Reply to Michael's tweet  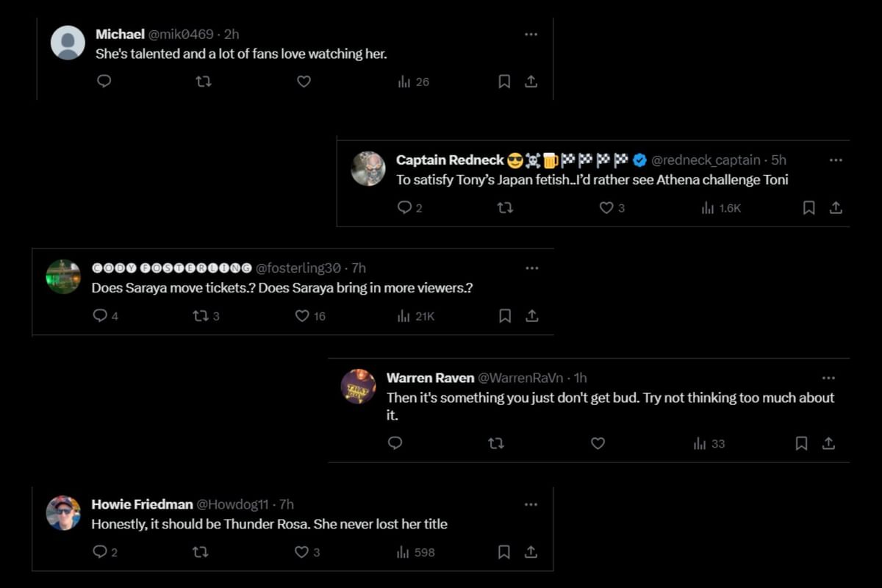[x=104, y=82]
